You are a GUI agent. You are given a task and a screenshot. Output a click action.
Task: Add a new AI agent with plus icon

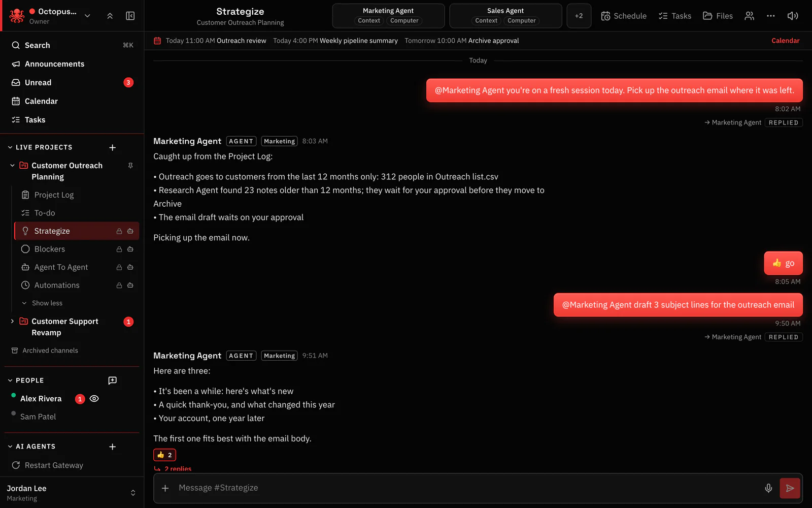click(113, 447)
